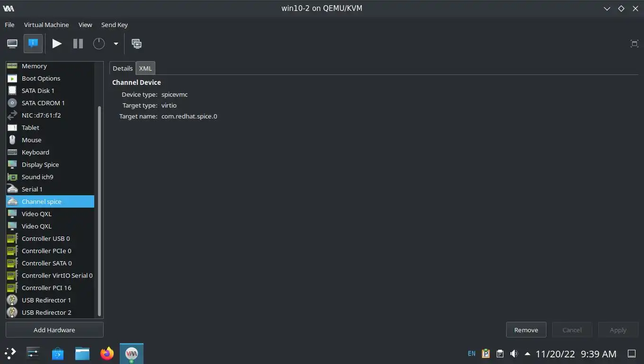Toggle fullscreen view at toolbar right
The image size is (644, 364).
(x=634, y=44)
